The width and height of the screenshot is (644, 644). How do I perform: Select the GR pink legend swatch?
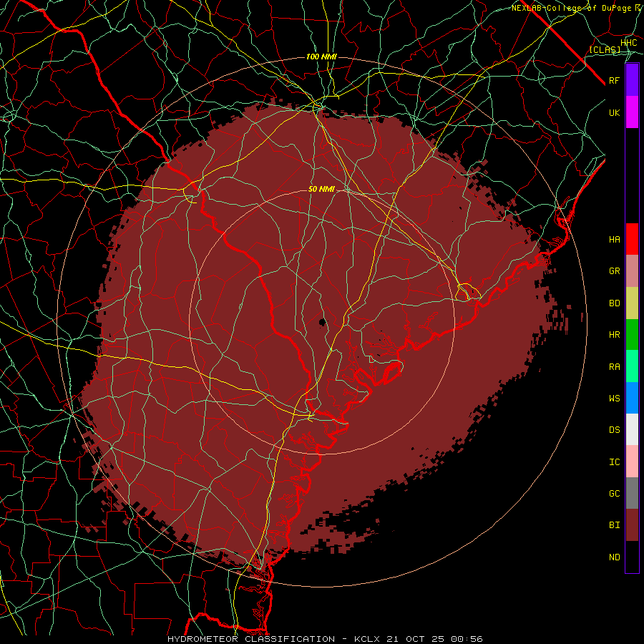632,271
